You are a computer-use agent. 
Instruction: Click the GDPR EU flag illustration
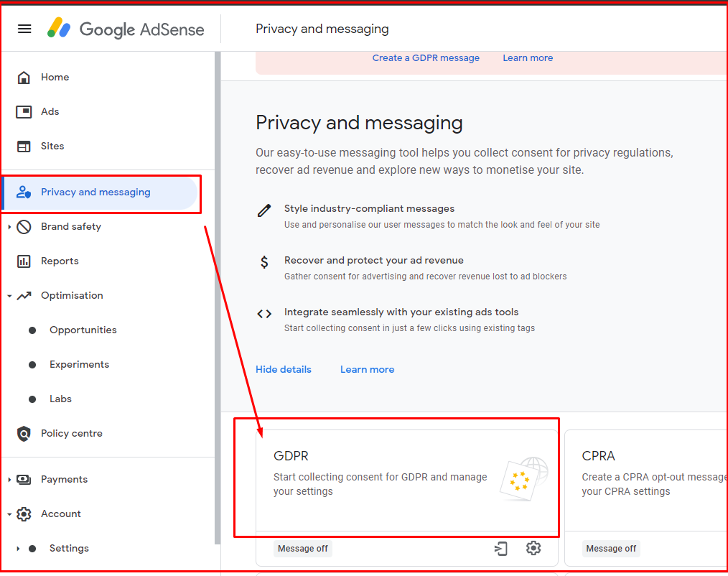pyautogui.click(x=523, y=478)
